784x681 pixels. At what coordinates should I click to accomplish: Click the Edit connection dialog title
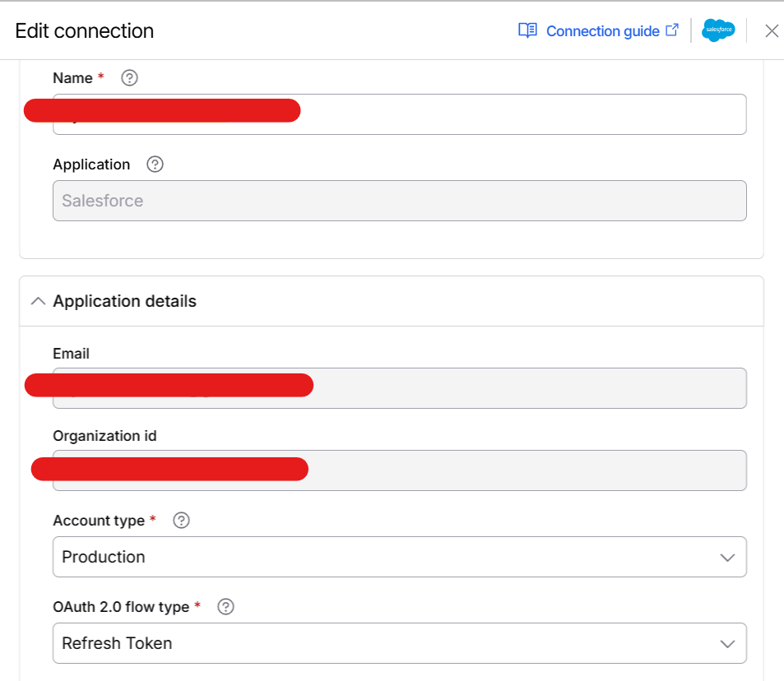pos(84,30)
